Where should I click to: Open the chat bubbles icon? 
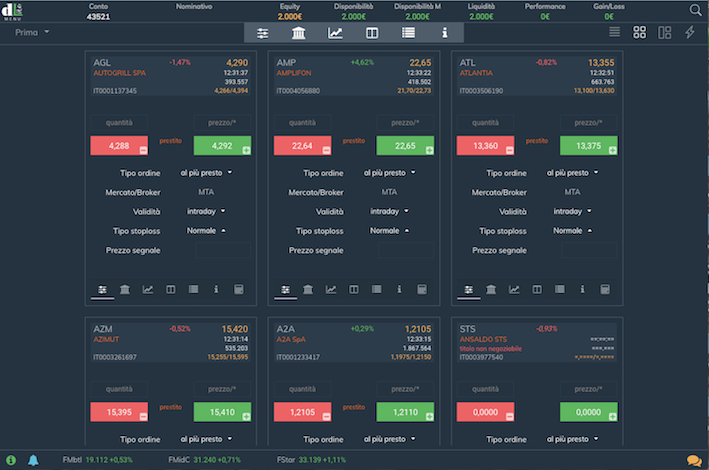coord(694,461)
